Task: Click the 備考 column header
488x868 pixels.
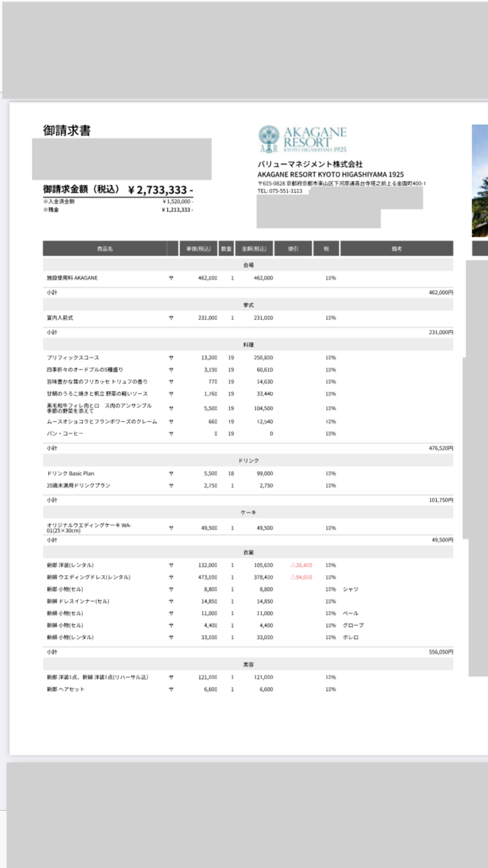Action: 396,249
